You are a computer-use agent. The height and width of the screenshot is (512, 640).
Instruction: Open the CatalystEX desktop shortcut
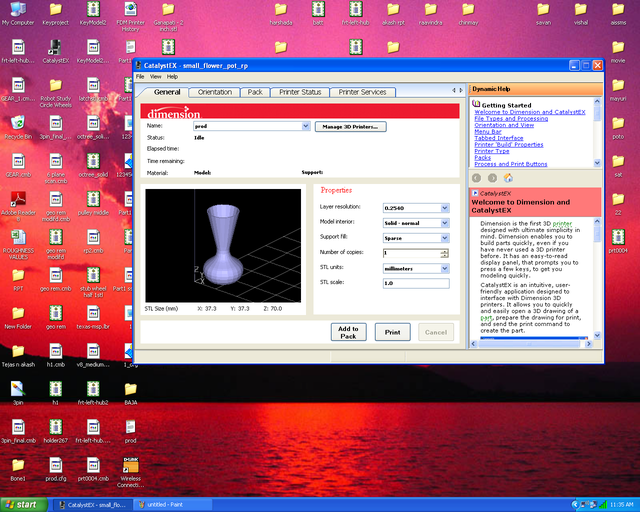click(56, 51)
